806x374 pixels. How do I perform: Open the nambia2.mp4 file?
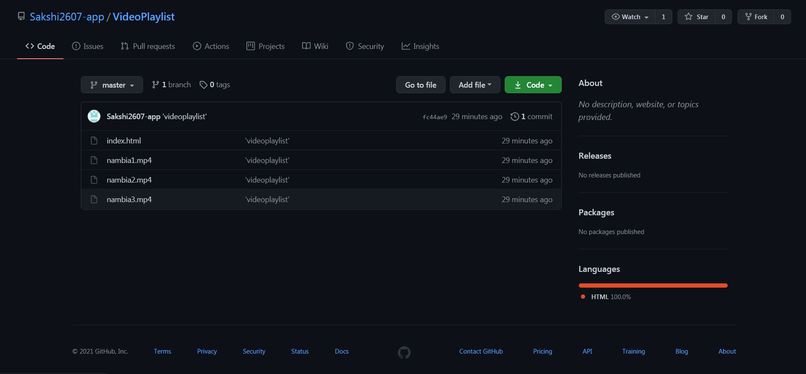click(129, 180)
